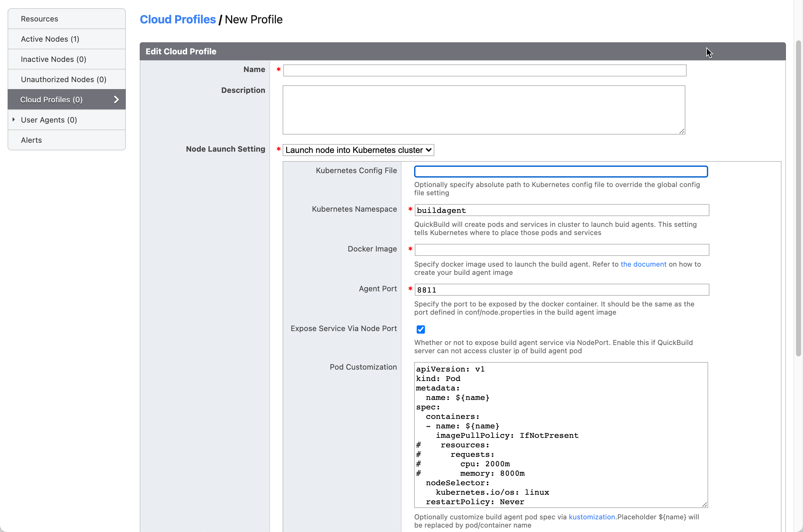Focus the Name input field
803x532 pixels.
pos(485,70)
